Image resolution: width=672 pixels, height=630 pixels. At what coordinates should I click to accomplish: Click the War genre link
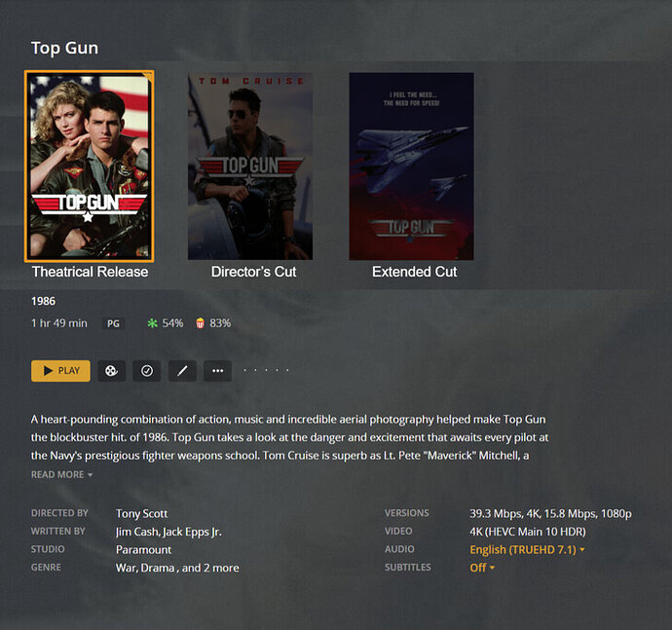[x=126, y=568]
